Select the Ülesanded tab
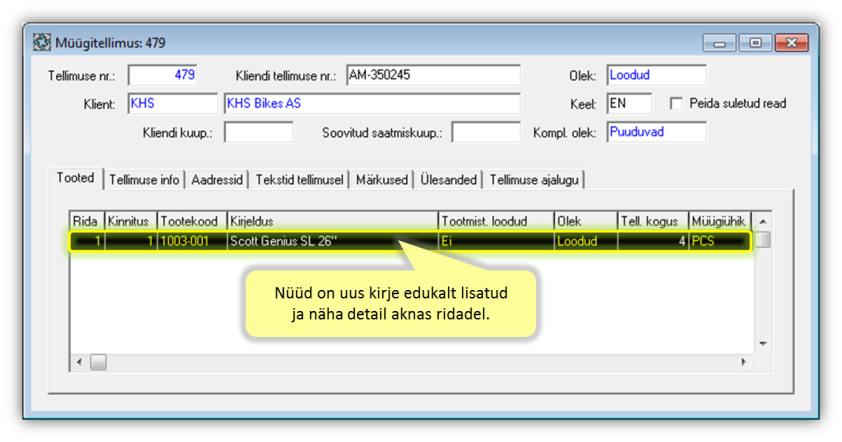Image resolution: width=842 pixels, height=442 pixels. pyautogui.click(x=448, y=180)
